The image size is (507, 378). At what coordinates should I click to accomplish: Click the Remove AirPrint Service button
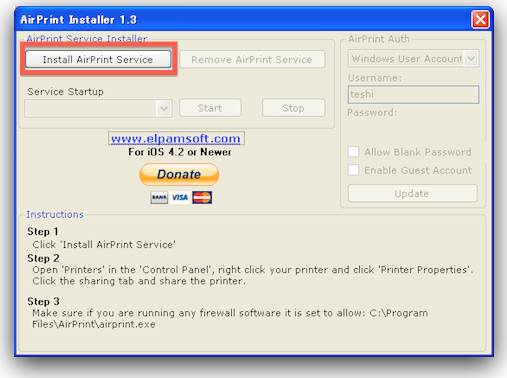click(252, 59)
